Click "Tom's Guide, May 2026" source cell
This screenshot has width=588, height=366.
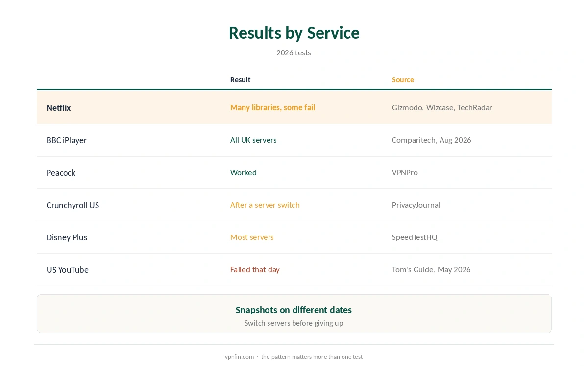(431, 269)
